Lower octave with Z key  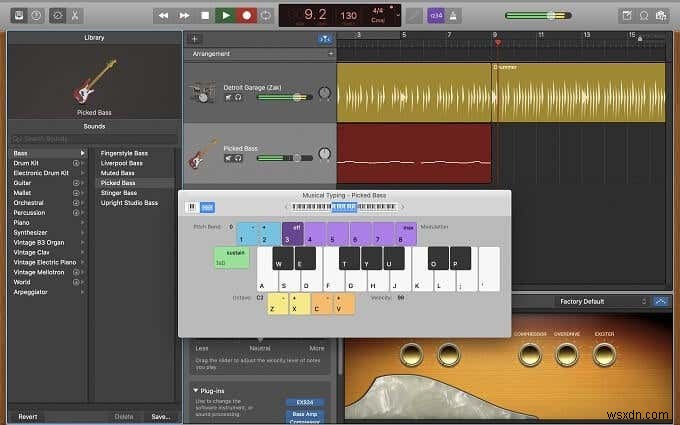278,303
